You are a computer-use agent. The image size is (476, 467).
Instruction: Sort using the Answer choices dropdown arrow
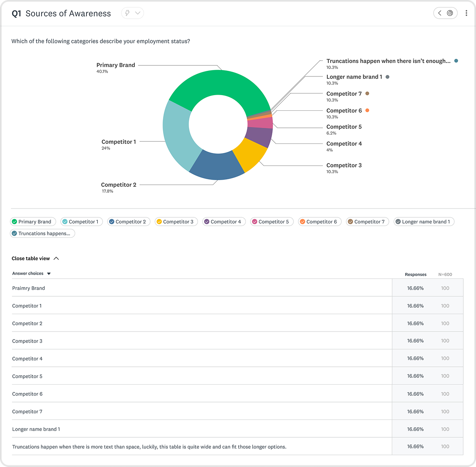[49, 274]
